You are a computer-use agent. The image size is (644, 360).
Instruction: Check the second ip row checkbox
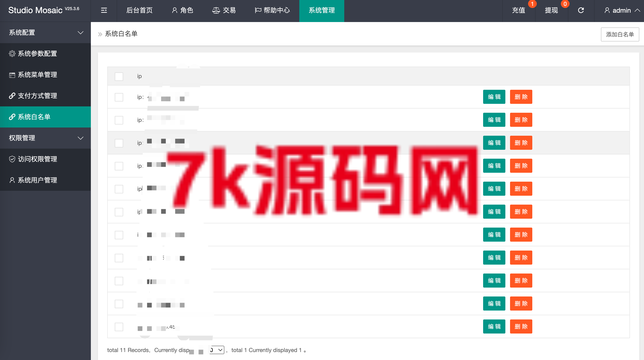(119, 120)
